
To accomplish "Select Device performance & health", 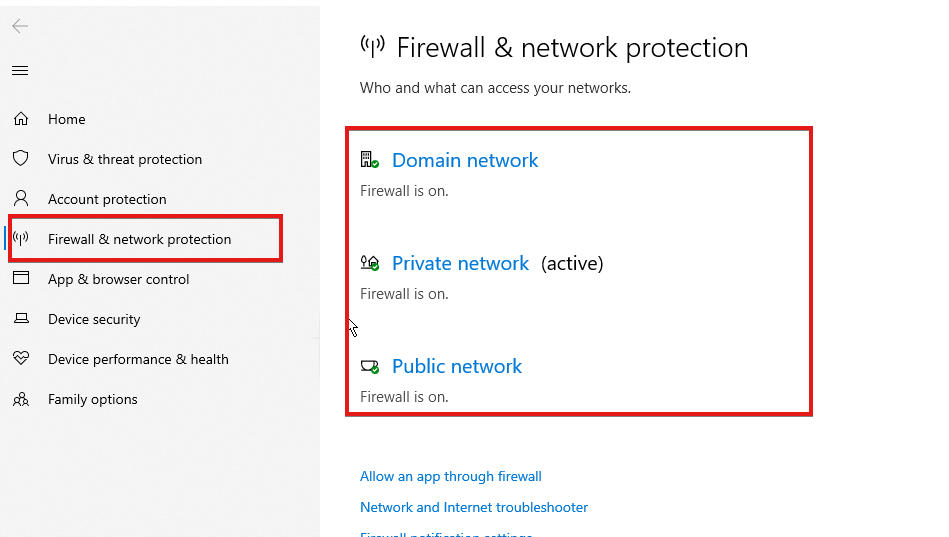I will click(x=138, y=359).
